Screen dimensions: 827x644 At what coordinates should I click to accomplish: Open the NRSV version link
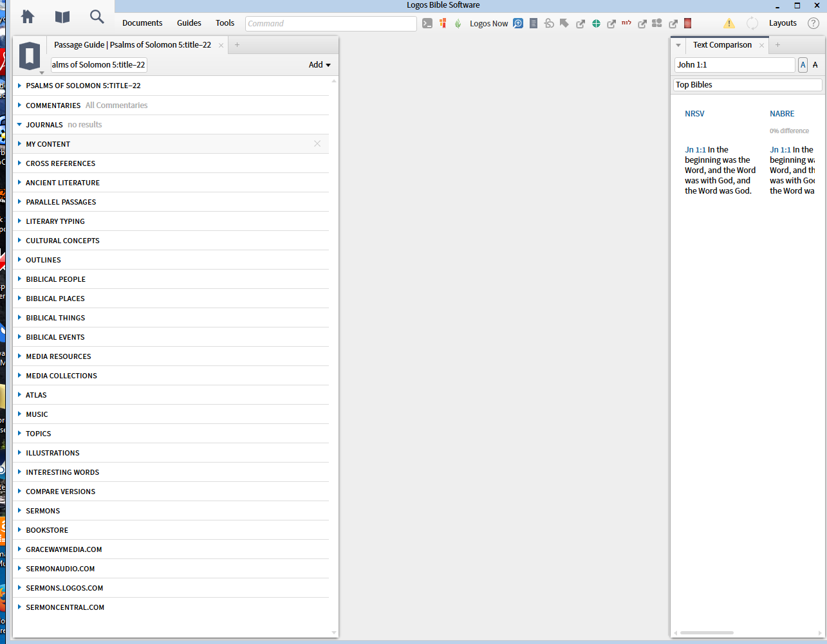click(694, 113)
